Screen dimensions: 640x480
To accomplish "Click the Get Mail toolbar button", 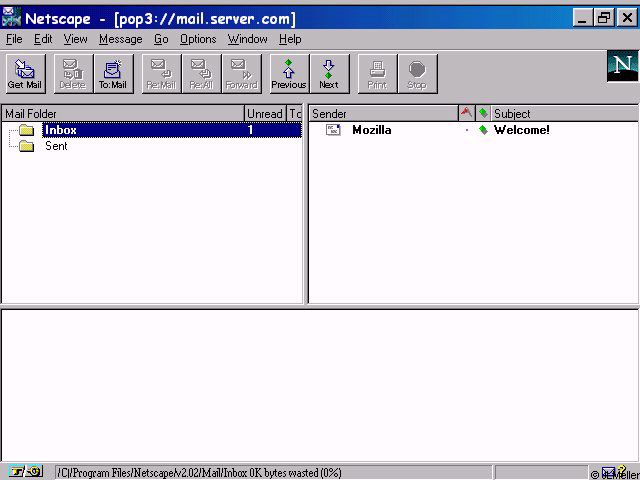I will point(25,74).
